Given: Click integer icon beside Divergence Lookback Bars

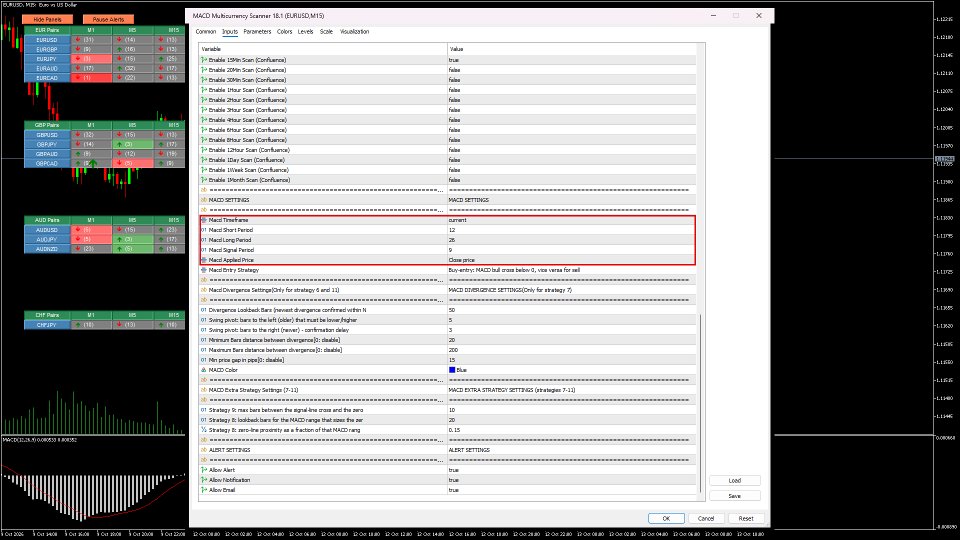Looking at the screenshot, I should (x=204, y=310).
